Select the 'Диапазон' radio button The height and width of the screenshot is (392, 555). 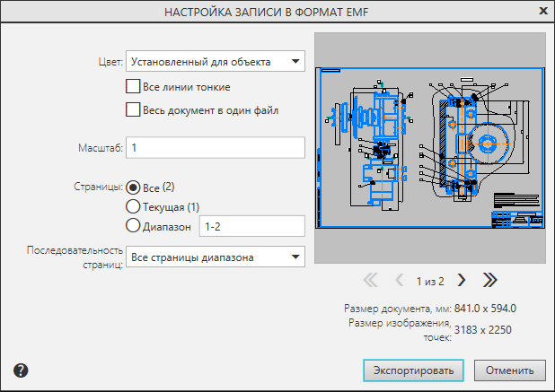click(x=134, y=227)
